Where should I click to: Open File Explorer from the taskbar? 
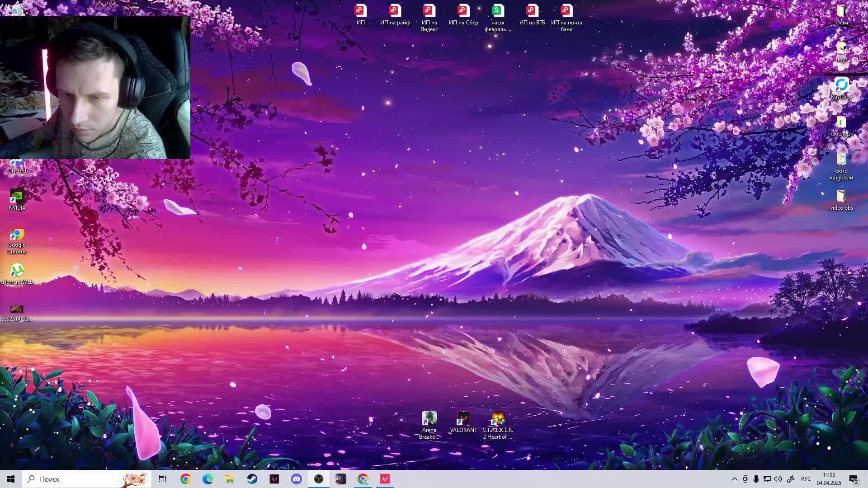[x=230, y=479]
